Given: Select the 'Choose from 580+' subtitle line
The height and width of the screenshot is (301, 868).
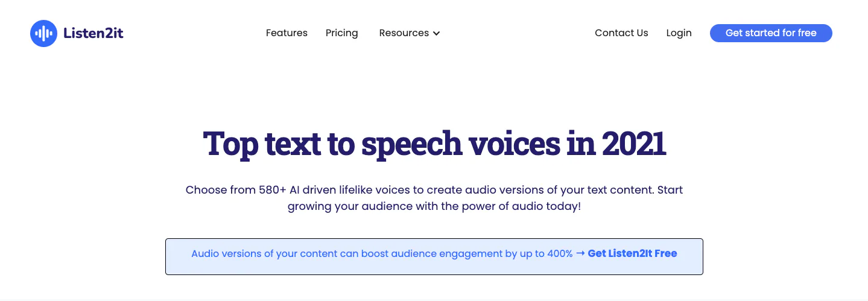Looking at the screenshot, I should pos(434,190).
